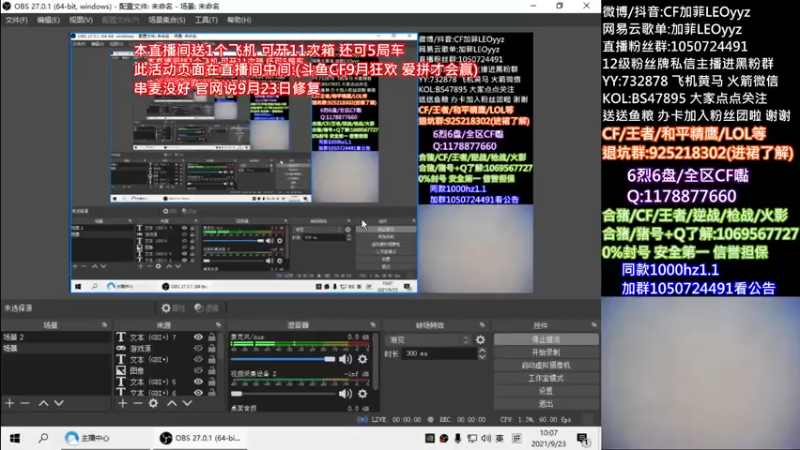Click the 300 ms duration input field
This screenshot has height=450, width=800.
tap(440, 354)
